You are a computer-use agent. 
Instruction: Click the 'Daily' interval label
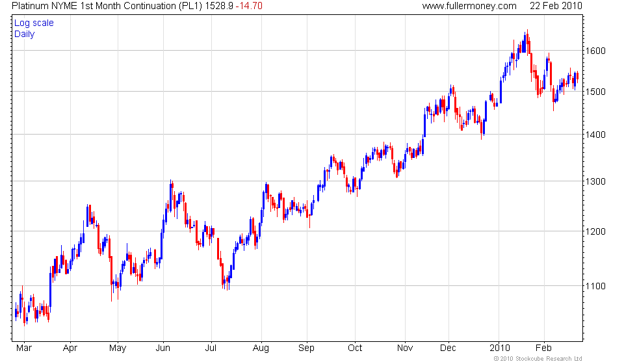point(25,34)
